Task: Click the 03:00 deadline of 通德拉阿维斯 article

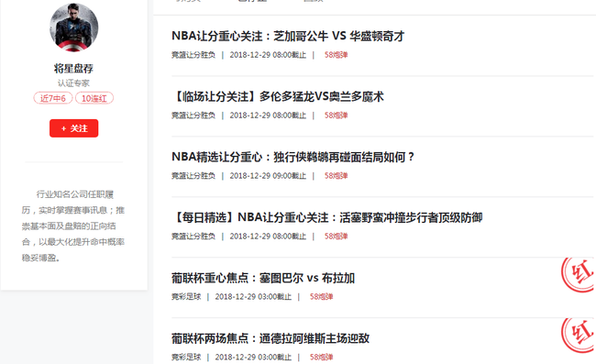Action: tap(253, 357)
